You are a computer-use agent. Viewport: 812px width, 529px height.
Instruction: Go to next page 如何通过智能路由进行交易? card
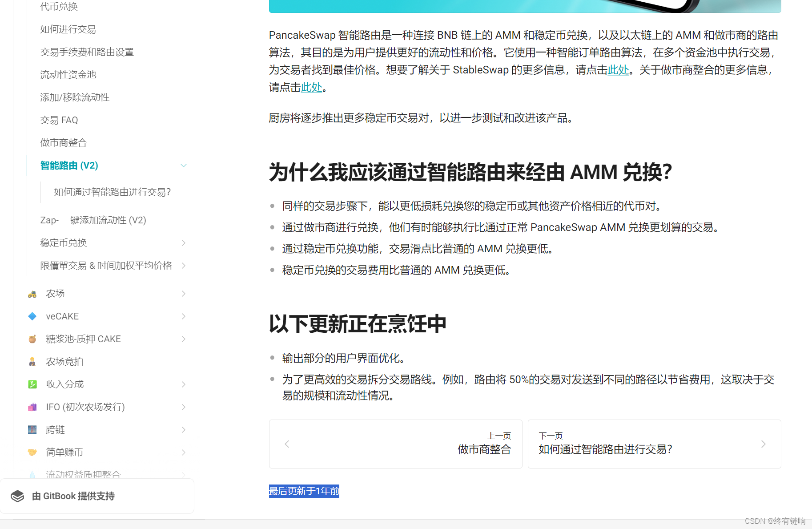point(654,444)
